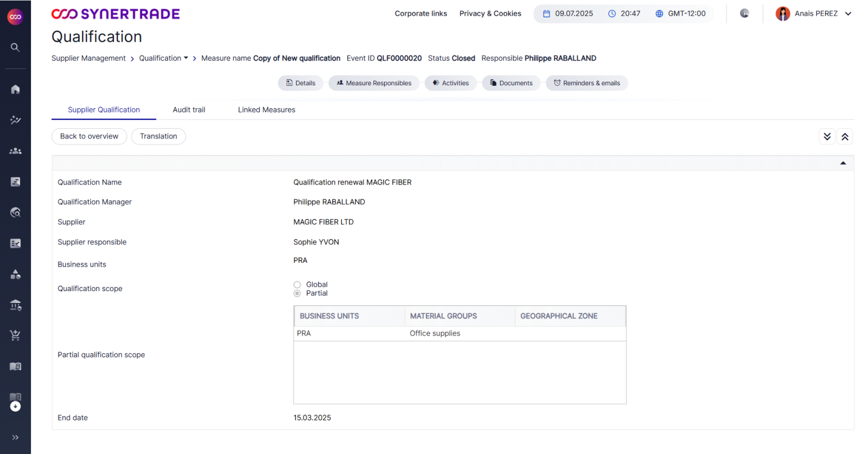Open Measure Responsibles section
Image resolution: width=868 pixels, height=454 pixels.
[374, 83]
